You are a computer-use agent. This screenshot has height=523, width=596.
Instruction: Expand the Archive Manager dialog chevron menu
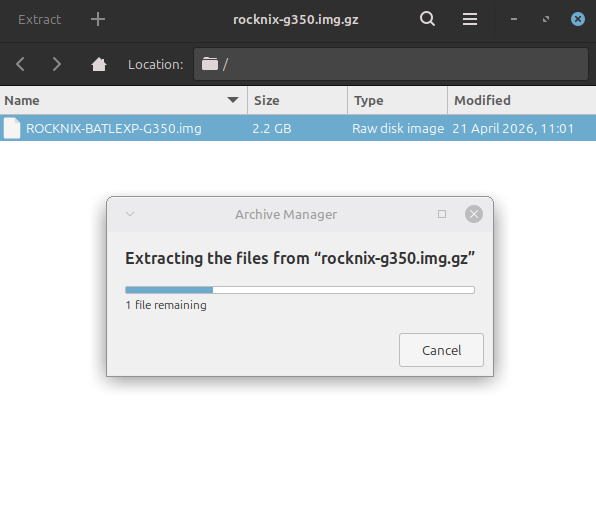click(130, 214)
